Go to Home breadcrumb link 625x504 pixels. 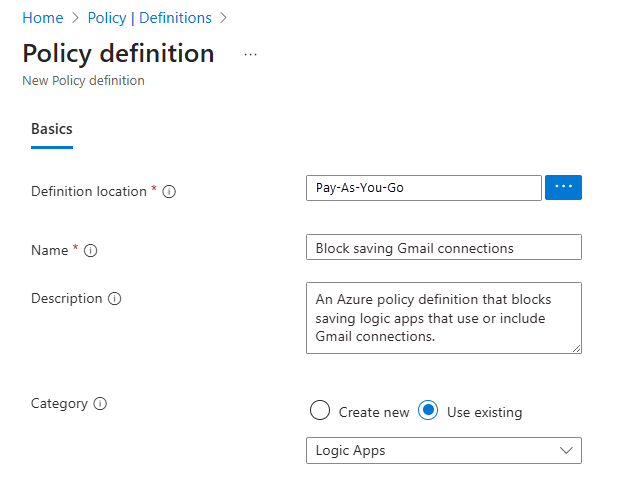pos(42,18)
